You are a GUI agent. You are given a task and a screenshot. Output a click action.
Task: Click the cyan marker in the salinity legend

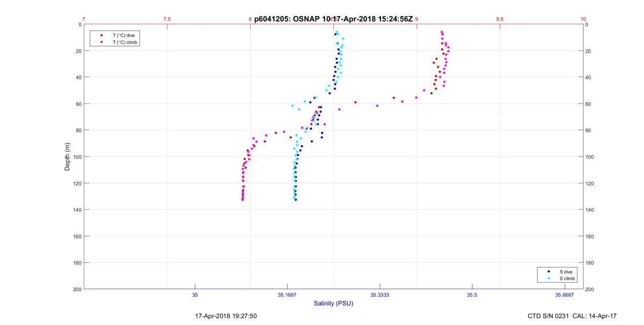(x=548, y=278)
